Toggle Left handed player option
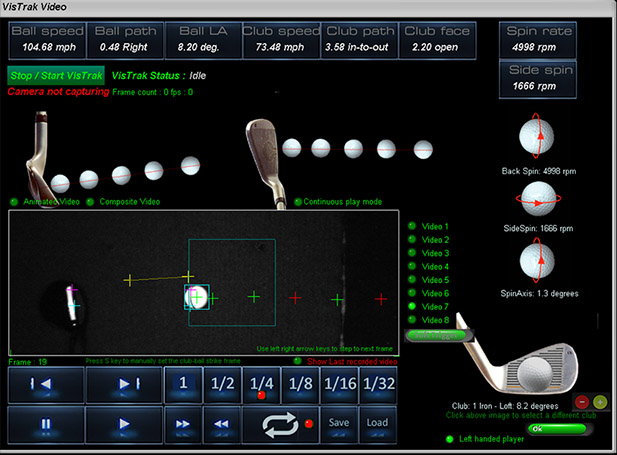The image size is (617, 455). (450, 439)
